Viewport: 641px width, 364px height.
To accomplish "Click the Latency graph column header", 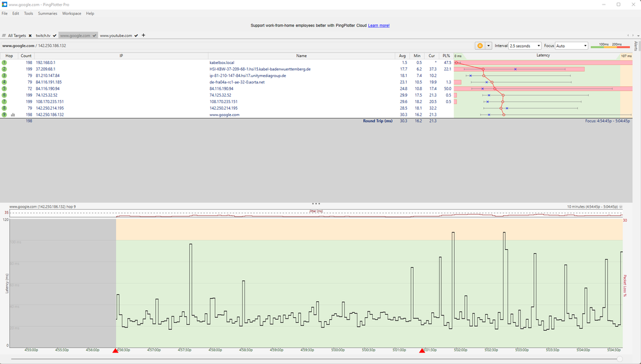I will pos(543,55).
